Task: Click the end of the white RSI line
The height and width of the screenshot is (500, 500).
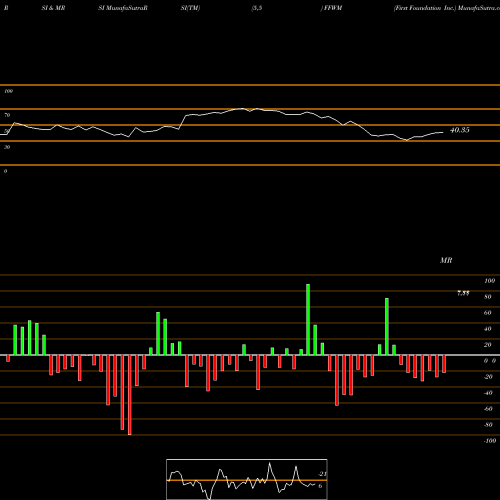Action: point(443,133)
